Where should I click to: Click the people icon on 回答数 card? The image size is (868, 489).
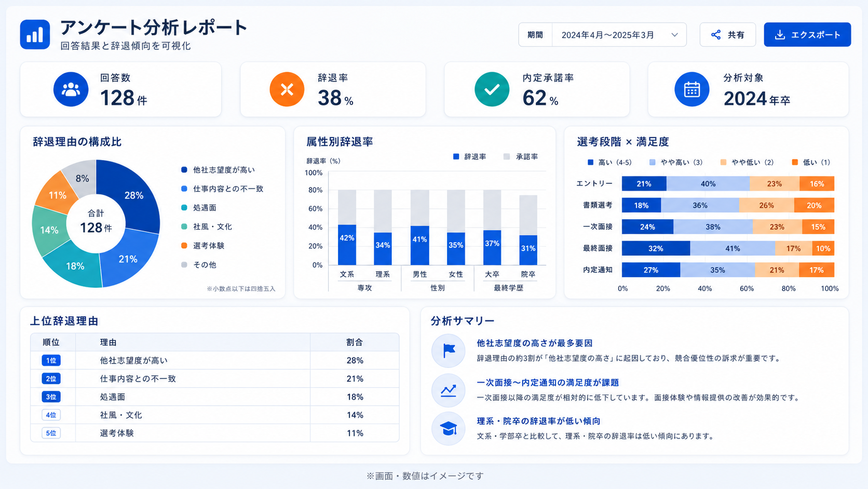[71, 89]
